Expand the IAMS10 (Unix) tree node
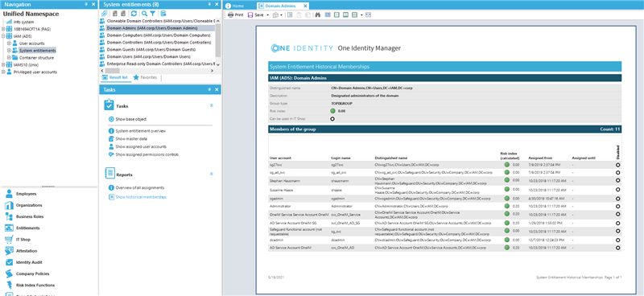Screen dimensions: 644x296 click(x=3, y=65)
